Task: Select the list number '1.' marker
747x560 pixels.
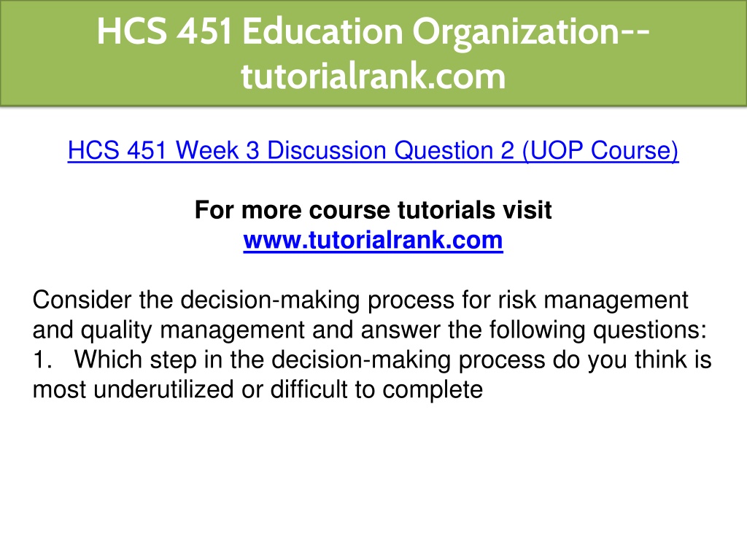Action: click(x=42, y=360)
